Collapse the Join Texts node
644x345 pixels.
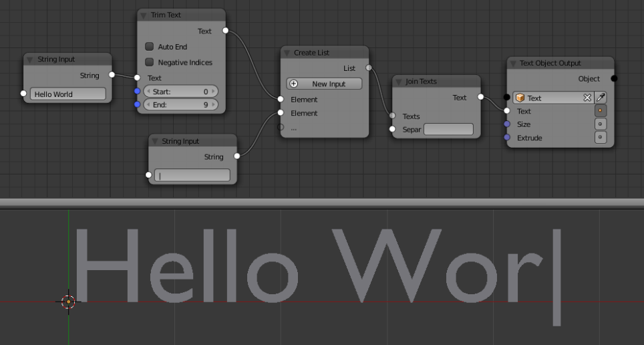(x=398, y=82)
